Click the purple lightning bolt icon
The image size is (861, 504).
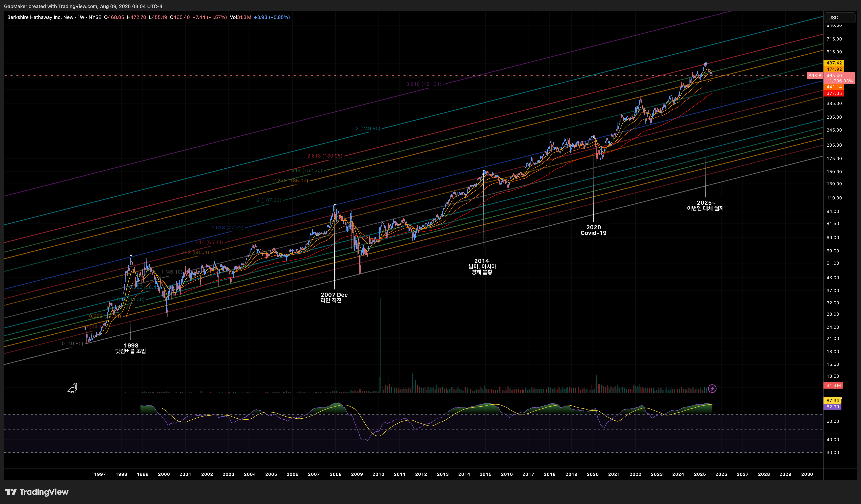tap(712, 388)
